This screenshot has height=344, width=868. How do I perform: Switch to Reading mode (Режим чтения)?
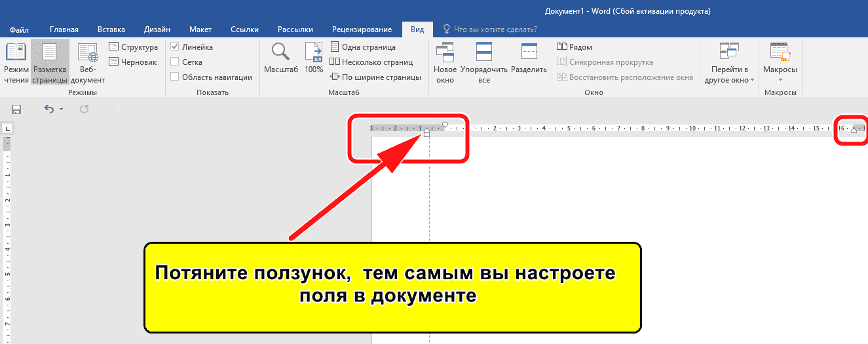(x=16, y=63)
